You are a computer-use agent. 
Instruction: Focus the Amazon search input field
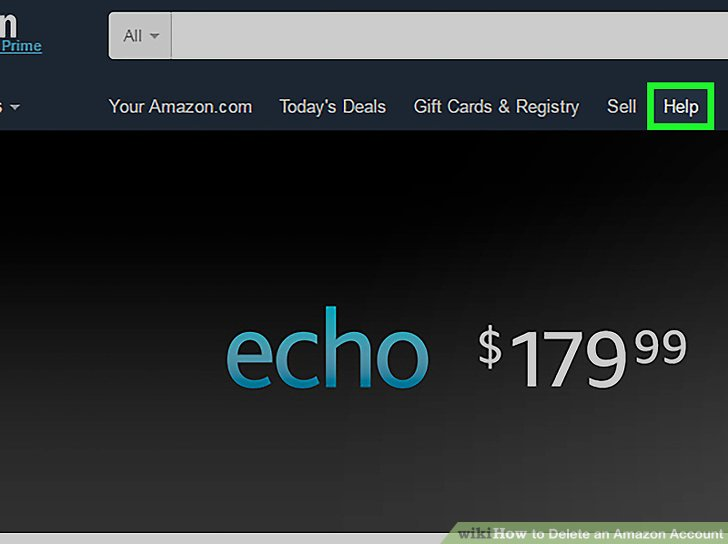tap(449, 36)
